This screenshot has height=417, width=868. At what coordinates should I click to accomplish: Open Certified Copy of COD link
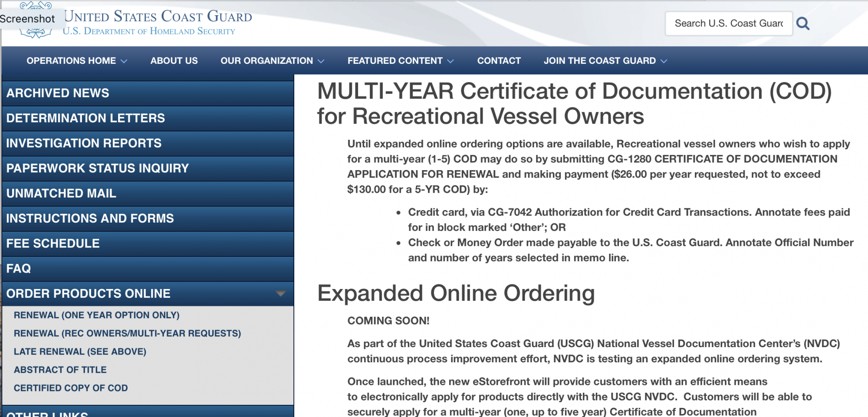[71, 388]
